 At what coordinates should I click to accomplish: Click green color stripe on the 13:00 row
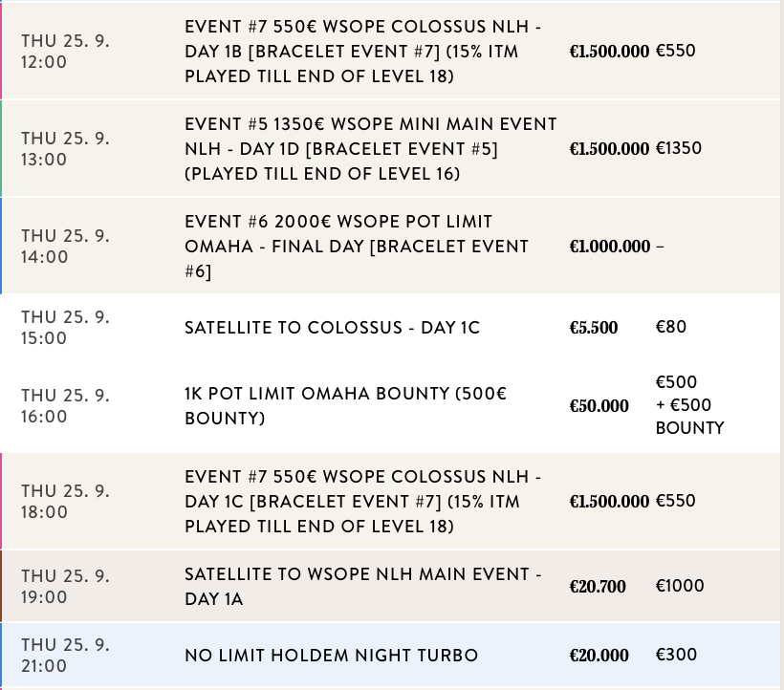pos(2,149)
